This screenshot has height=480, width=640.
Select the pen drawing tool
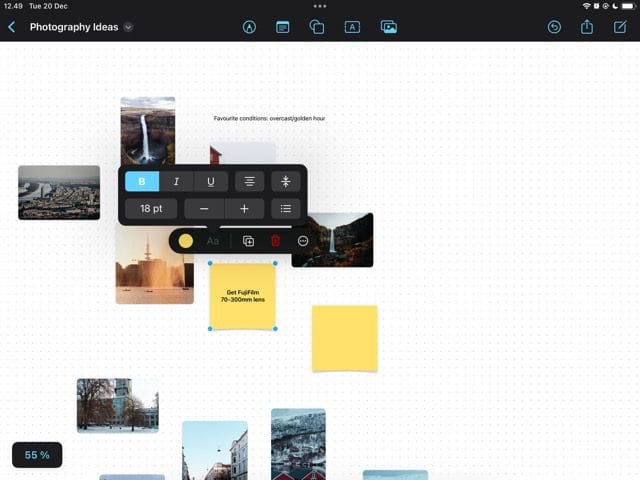[x=249, y=27]
